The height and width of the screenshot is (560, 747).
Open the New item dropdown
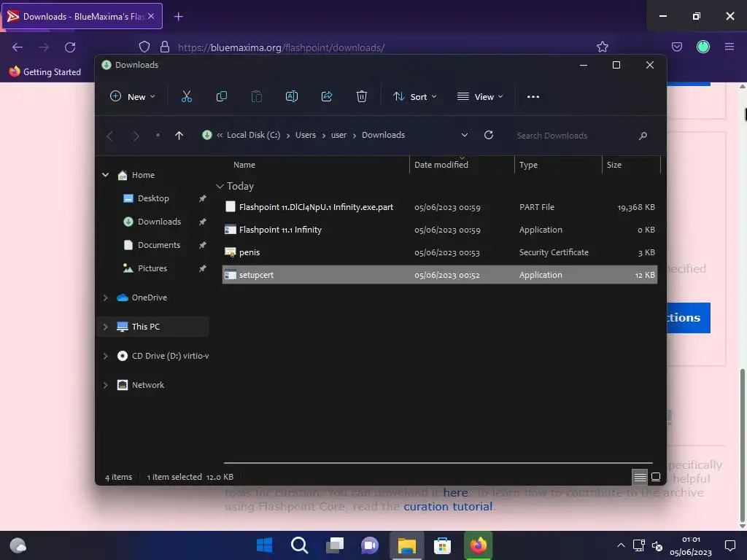coord(133,97)
